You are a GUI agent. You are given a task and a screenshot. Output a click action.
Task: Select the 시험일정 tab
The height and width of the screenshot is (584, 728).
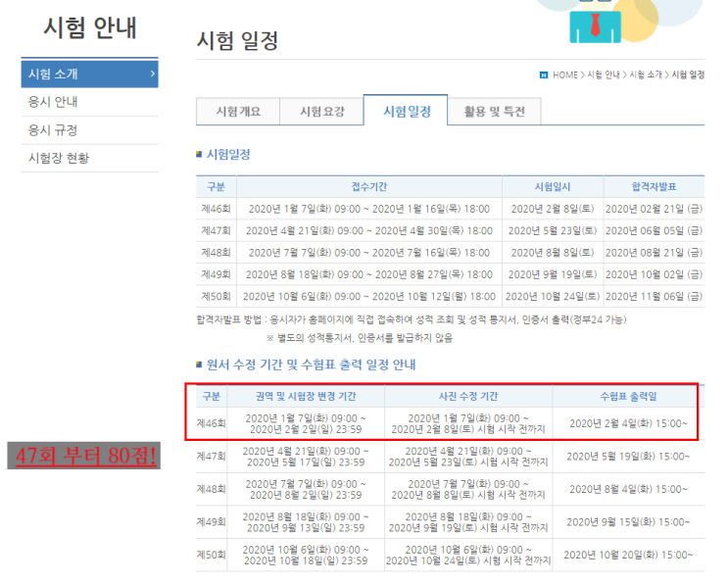coord(407,111)
